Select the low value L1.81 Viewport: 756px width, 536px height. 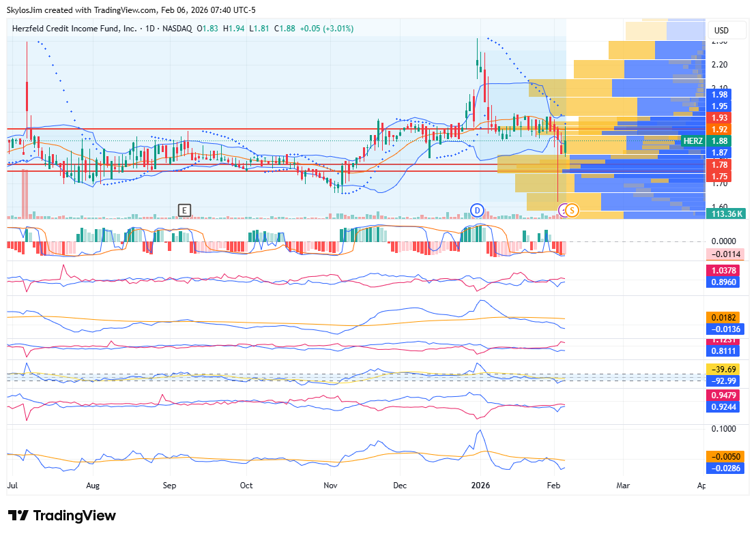pos(259,29)
